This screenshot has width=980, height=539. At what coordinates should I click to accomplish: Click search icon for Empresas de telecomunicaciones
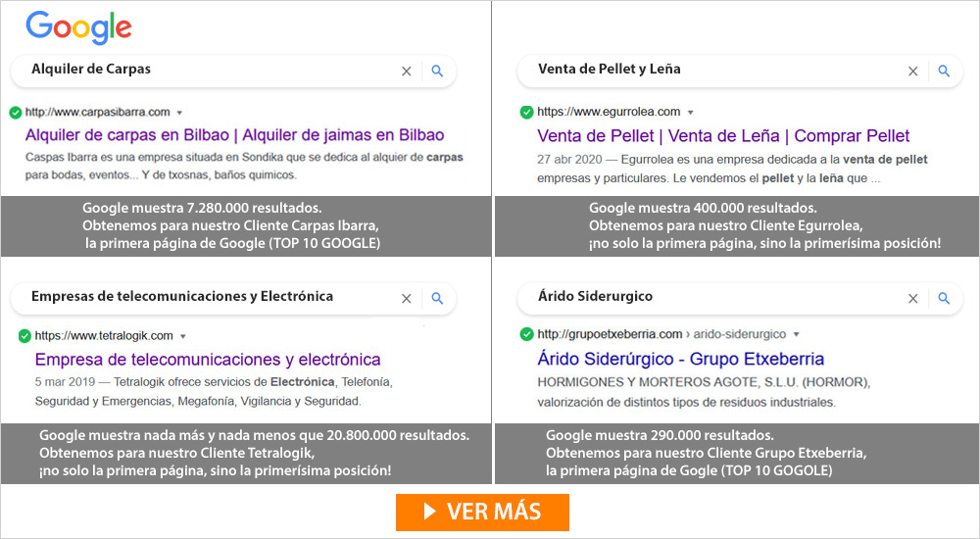437,299
